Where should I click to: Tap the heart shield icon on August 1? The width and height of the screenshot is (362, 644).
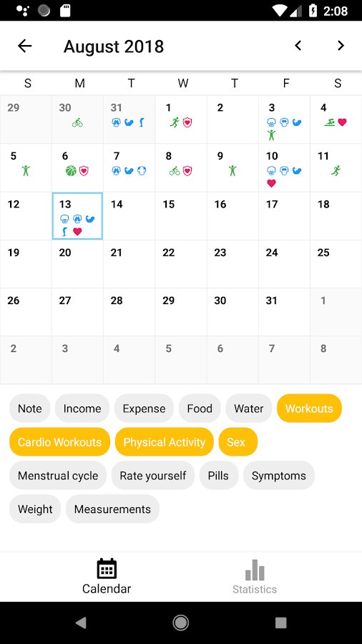pyautogui.click(x=187, y=122)
